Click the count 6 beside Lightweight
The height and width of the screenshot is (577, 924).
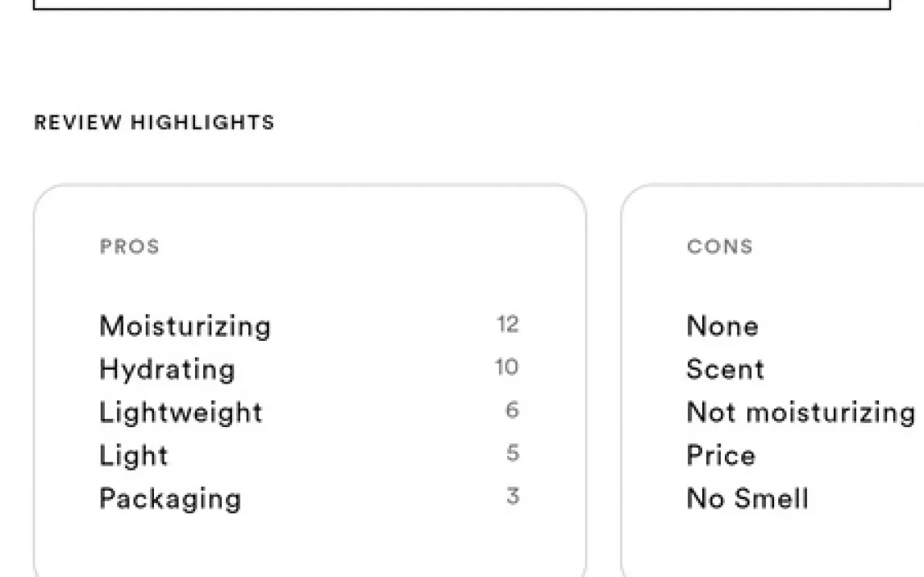point(512,410)
